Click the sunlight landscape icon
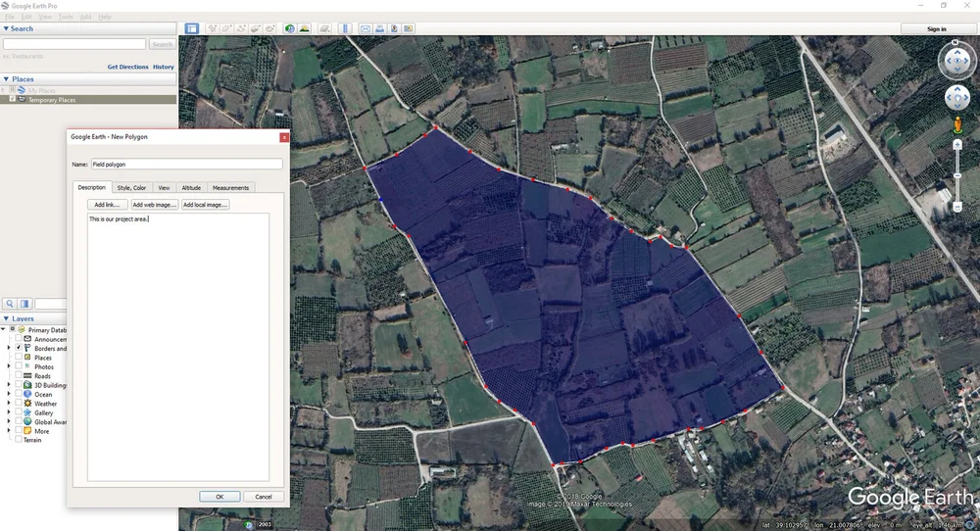The height and width of the screenshot is (531, 980). (304, 28)
